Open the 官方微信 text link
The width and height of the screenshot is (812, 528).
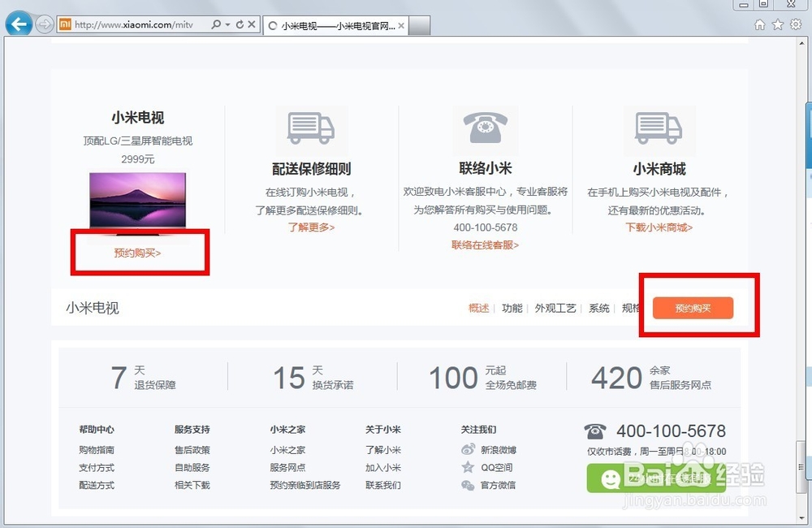click(499, 485)
